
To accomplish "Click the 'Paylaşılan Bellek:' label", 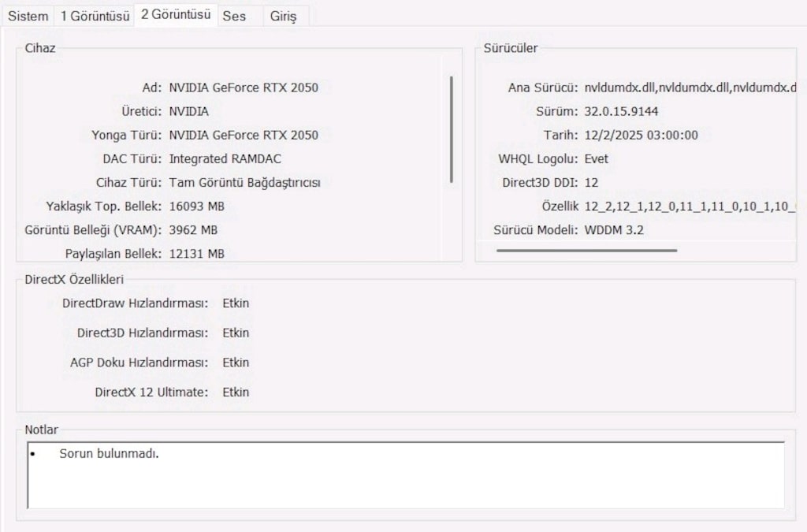I will 113,254.
